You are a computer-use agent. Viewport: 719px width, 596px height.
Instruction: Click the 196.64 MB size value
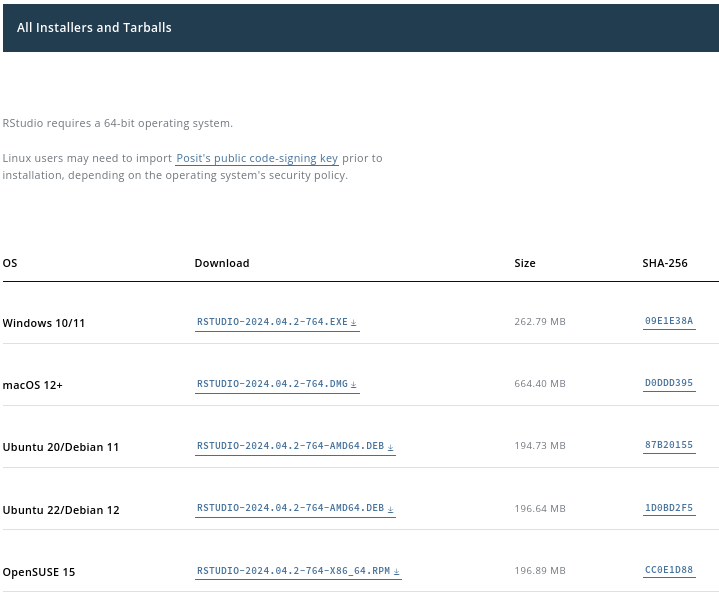point(540,508)
